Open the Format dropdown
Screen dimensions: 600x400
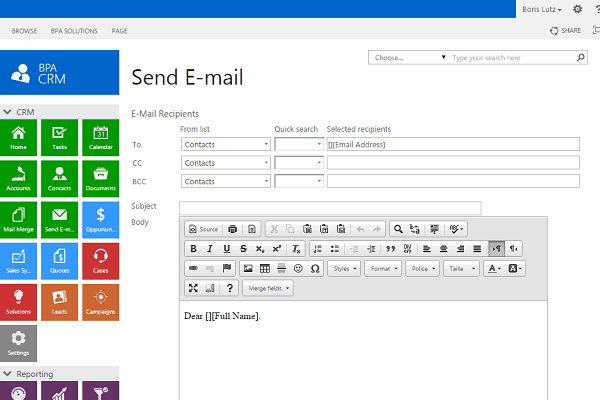pyautogui.click(x=383, y=268)
